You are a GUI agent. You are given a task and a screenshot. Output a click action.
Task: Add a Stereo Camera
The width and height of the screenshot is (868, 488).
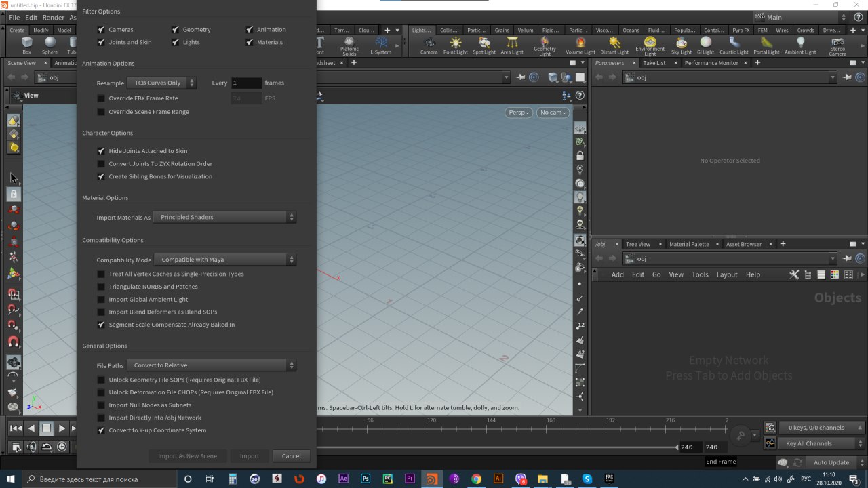(x=837, y=45)
